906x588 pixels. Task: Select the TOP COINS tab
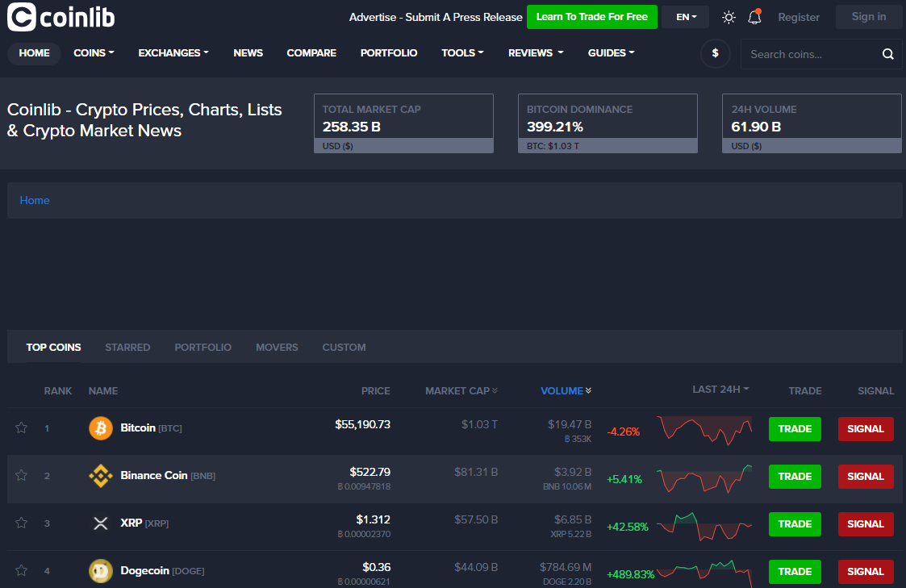pos(54,347)
